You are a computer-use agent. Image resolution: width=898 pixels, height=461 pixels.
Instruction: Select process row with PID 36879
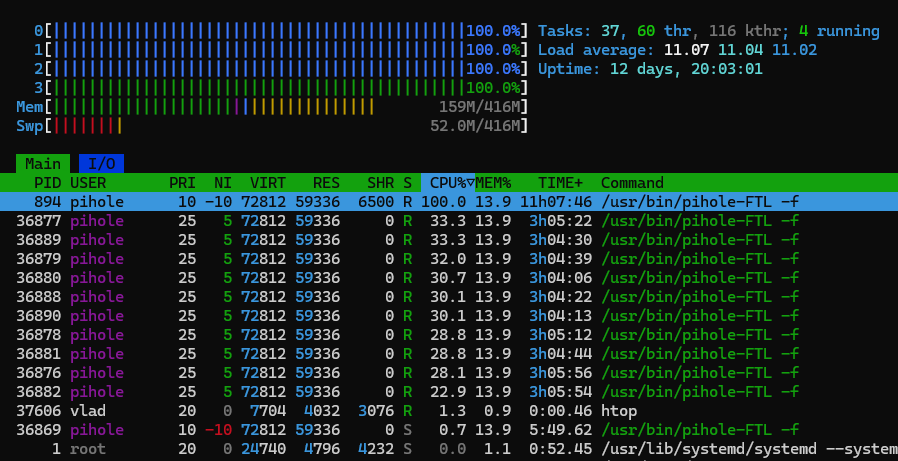pyautogui.click(x=449, y=258)
